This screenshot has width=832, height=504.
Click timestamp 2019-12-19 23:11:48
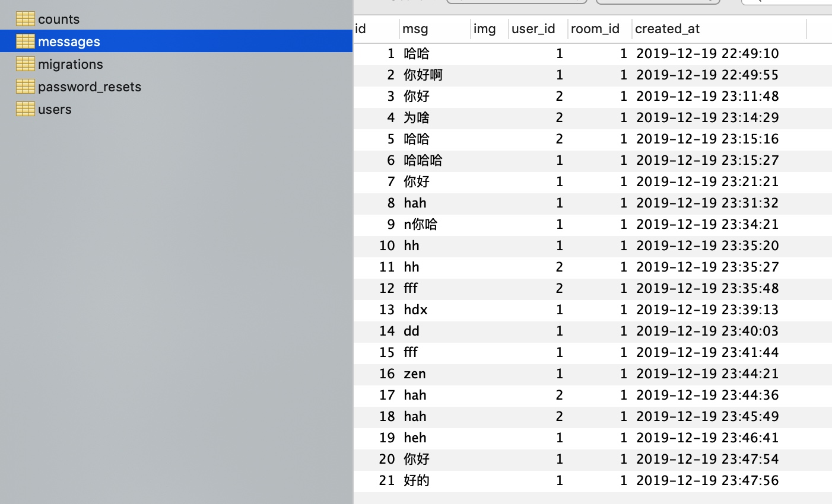pos(707,96)
